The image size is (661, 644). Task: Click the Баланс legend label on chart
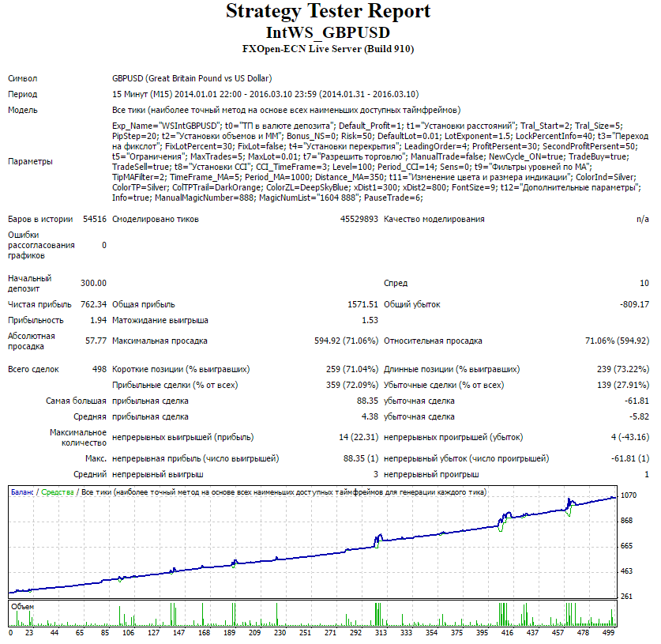(x=22, y=492)
